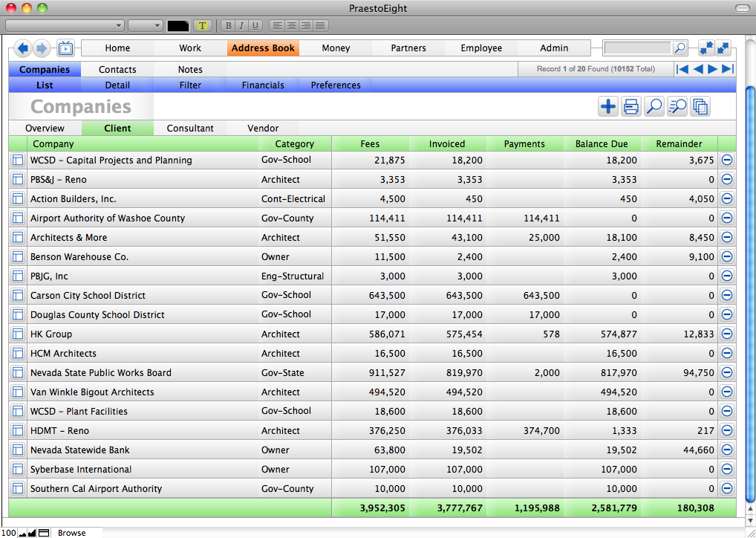
Task: Open the Browse mode popup
Action: click(72, 533)
